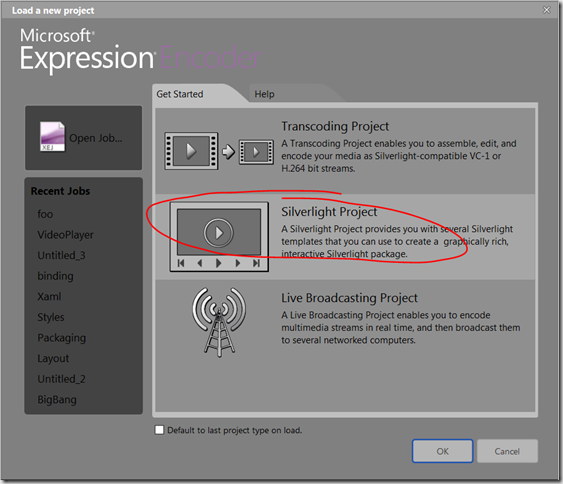Switch to the Help tab

tap(264, 94)
